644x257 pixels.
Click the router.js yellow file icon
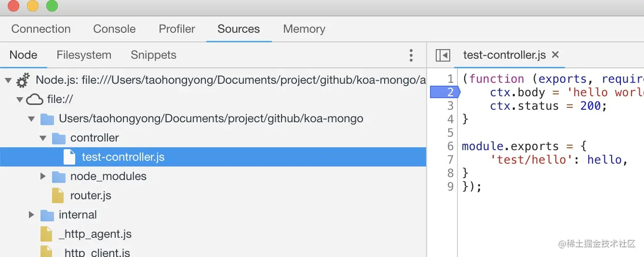pyautogui.click(x=58, y=195)
